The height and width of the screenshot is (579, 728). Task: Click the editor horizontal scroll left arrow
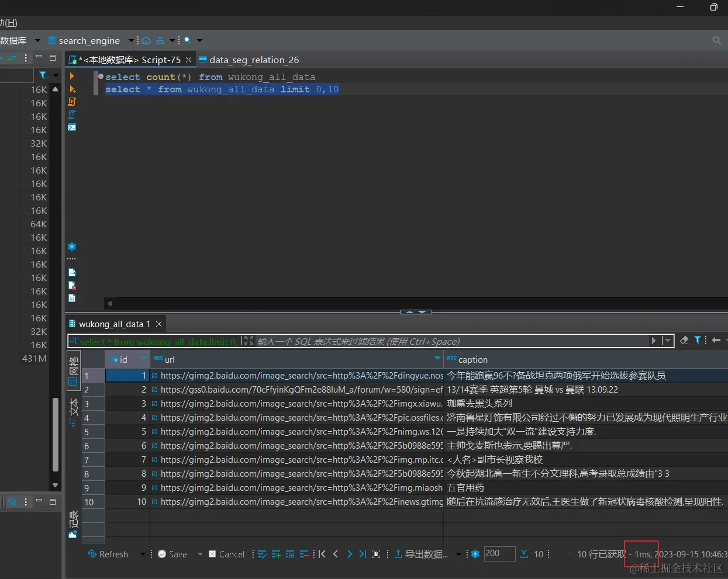pyautogui.click(x=109, y=303)
